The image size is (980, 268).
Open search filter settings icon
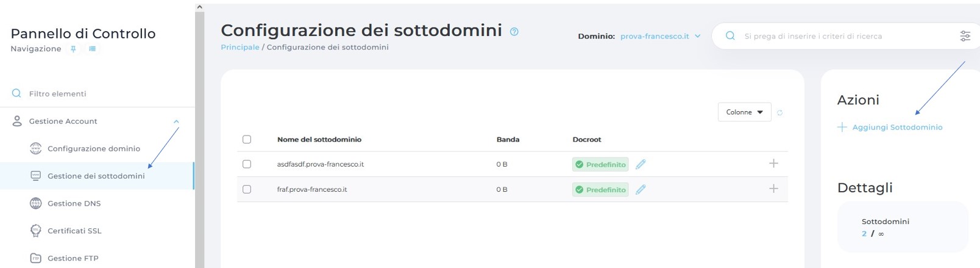[965, 36]
